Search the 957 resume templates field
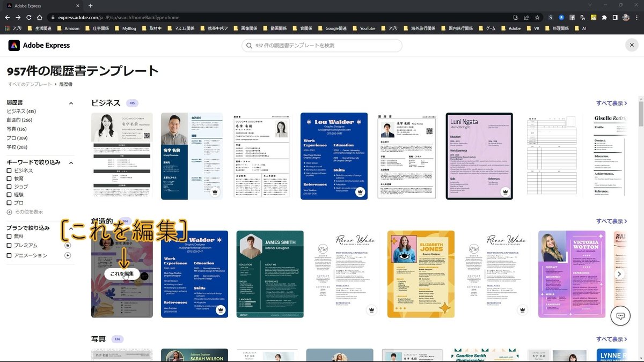The width and height of the screenshot is (644, 362). point(321,46)
